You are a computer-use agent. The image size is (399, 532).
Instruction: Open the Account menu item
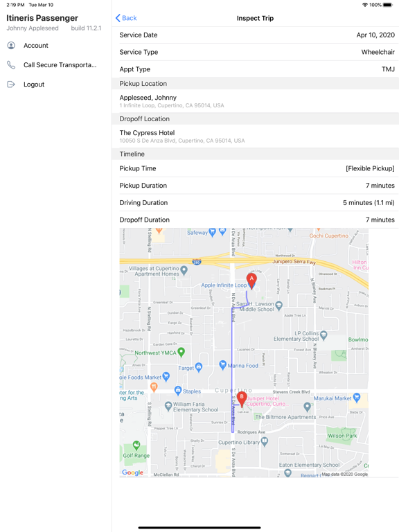[56, 46]
